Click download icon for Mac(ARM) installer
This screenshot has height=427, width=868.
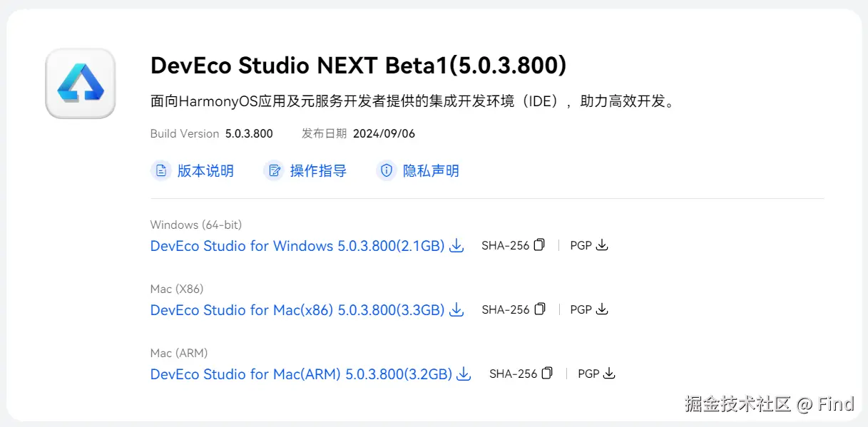(464, 374)
